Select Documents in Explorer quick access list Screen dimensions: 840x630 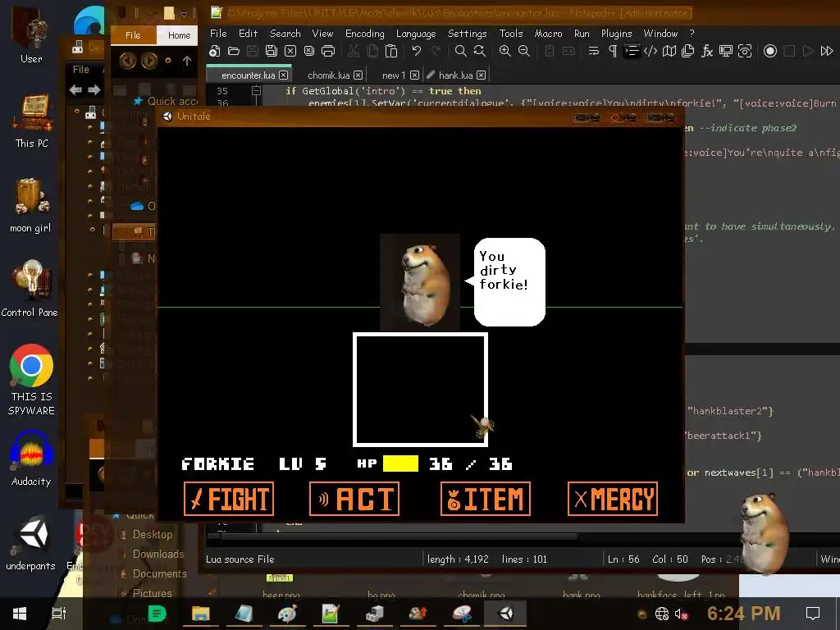[159, 573]
